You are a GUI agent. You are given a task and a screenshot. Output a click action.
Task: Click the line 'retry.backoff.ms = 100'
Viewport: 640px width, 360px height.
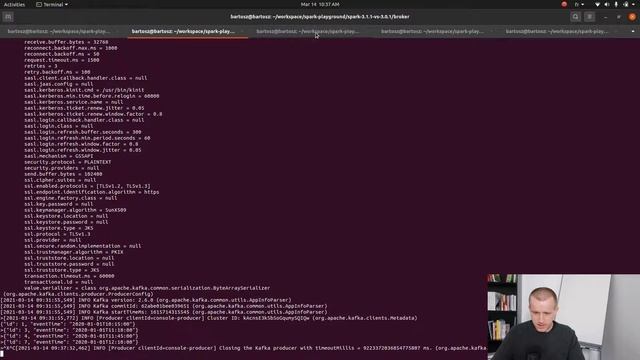point(57,72)
